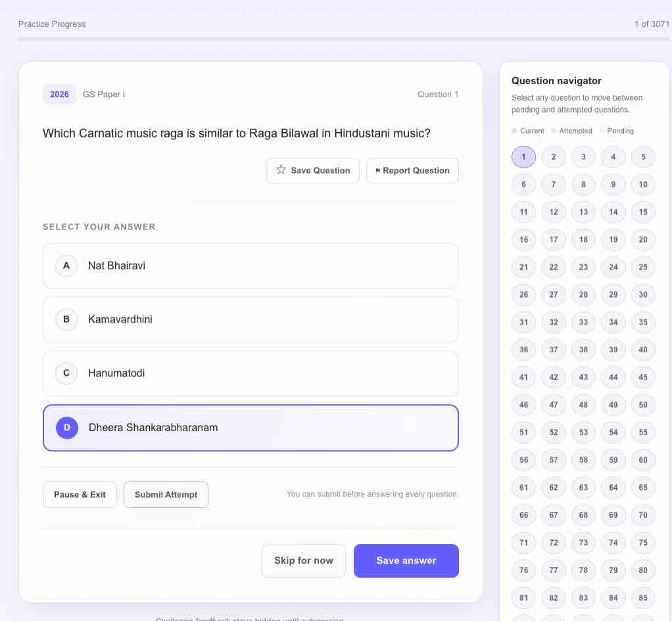The height and width of the screenshot is (621, 672).
Task: Click the Pause & Exit button
Action: tap(80, 495)
